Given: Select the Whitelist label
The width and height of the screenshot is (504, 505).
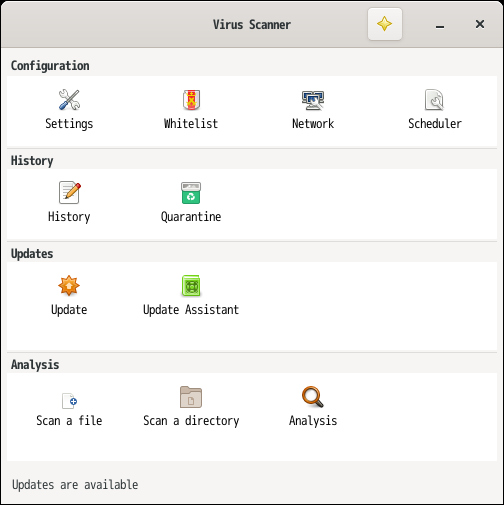Looking at the screenshot, I should [191, 123].
